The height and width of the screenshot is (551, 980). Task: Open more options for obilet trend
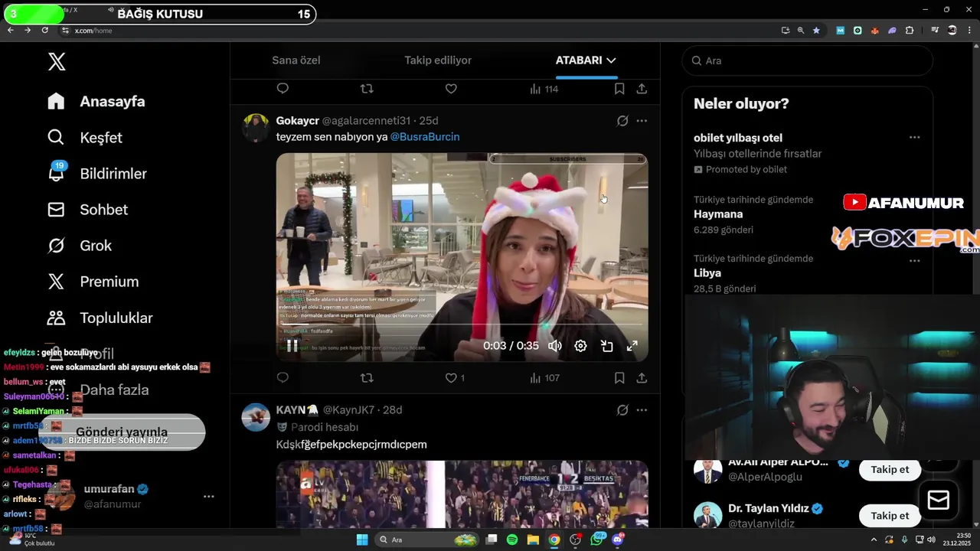[914, 138]
